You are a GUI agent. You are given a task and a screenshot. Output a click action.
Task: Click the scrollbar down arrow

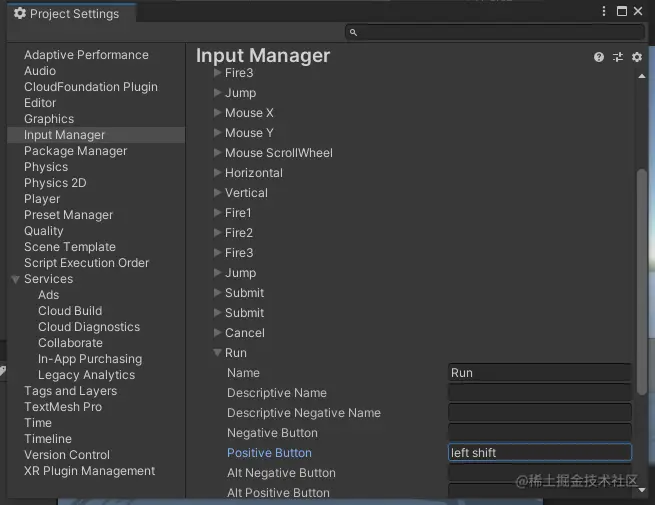642,490
